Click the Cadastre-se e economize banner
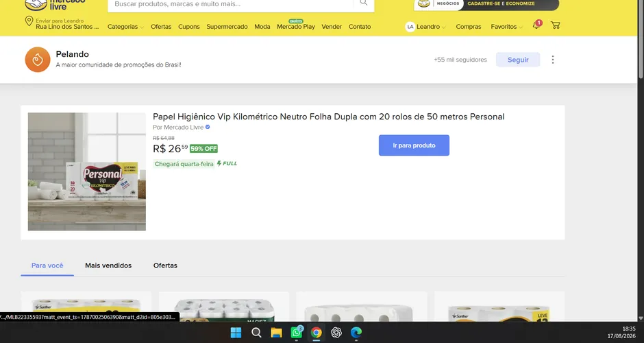The height and width of the screenshot is (343, 644). pyautogui.click(x=486, y=4)
